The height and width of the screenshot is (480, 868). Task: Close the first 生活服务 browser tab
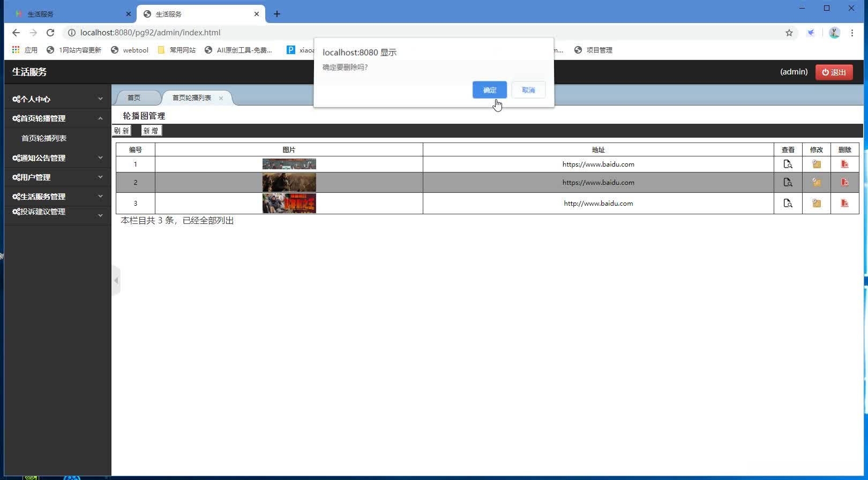[128, 14]
